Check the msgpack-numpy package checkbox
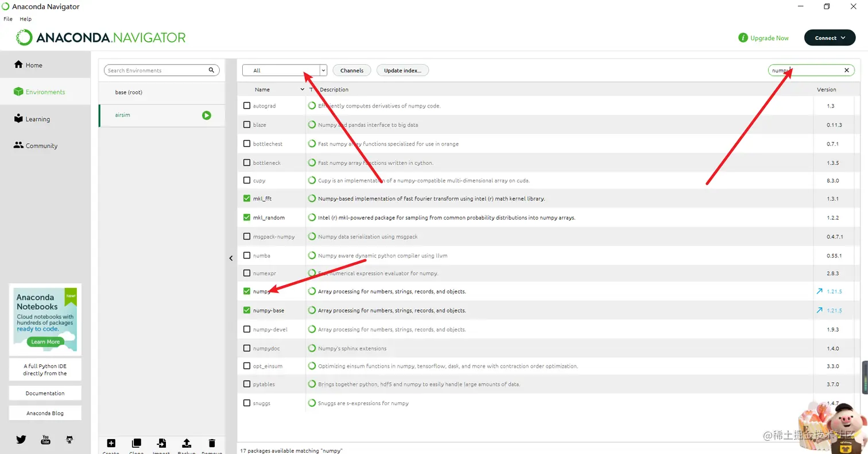This screenshot has height=454, width=868. [x=247, y=236]
